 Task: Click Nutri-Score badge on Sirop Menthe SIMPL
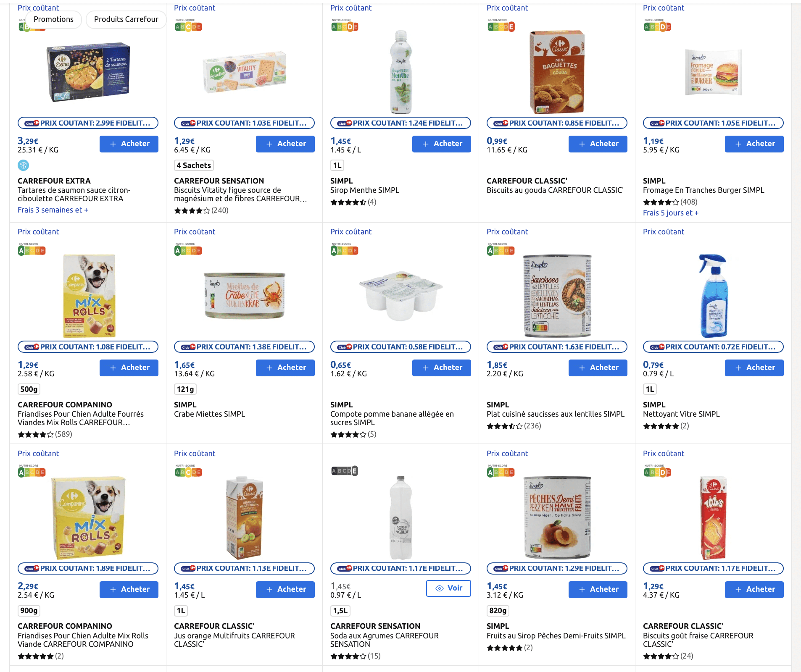[x=345, y=26]
